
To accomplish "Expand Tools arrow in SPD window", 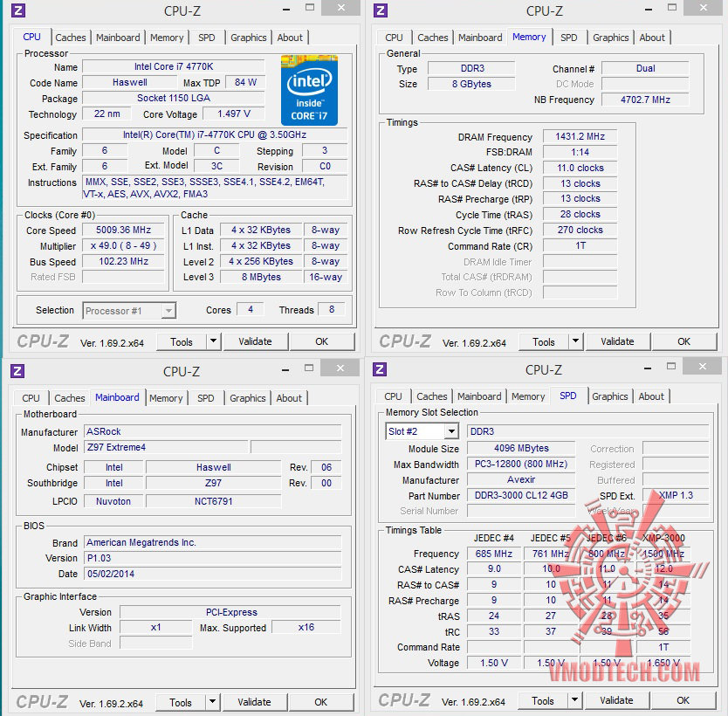I will coord(574,699).
